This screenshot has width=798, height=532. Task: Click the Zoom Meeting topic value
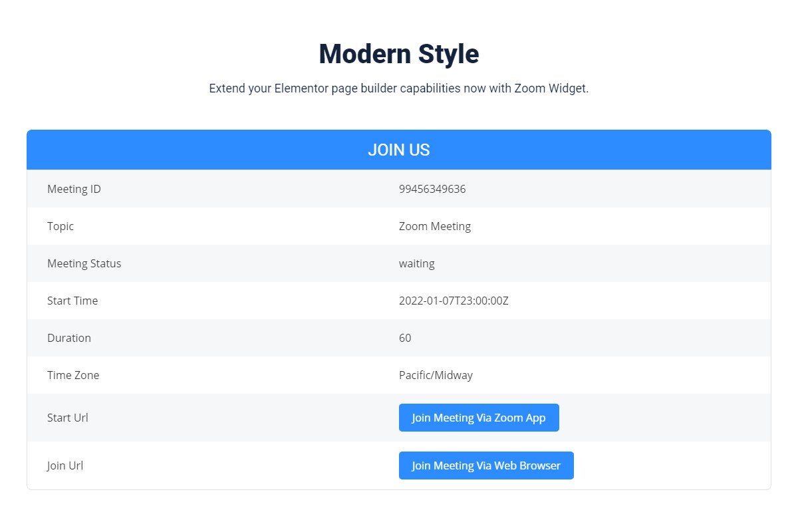(x=435, y=226)
